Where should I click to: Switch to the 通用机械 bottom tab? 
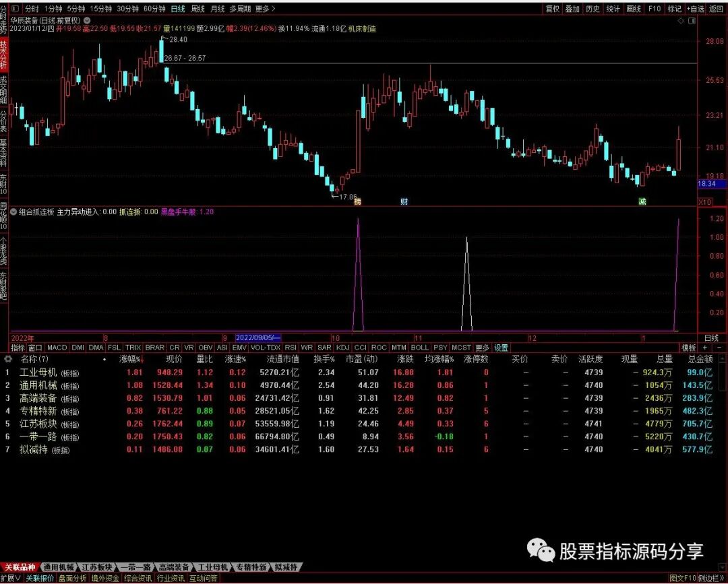(x=59, y=567)
